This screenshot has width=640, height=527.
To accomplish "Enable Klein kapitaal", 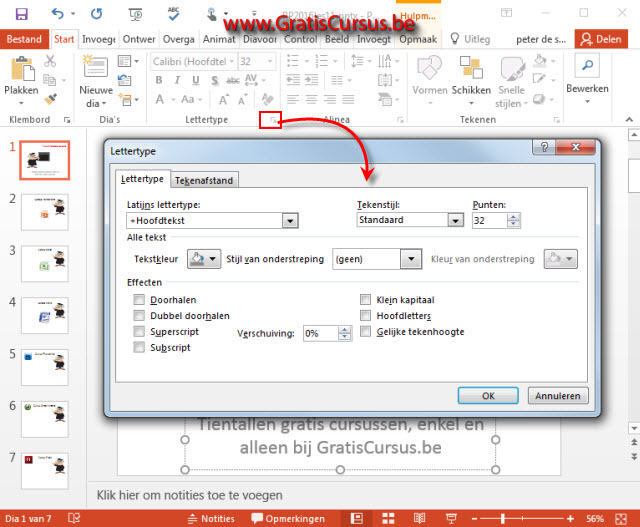I will [x=365, y=300].
